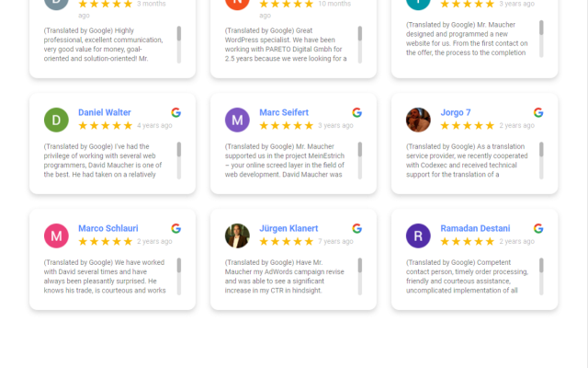Viewport: 588px width, 368px height.
Task: Open the Marc Seifert reviewer link
Action: pyautogui.click(x=284, y=112)
